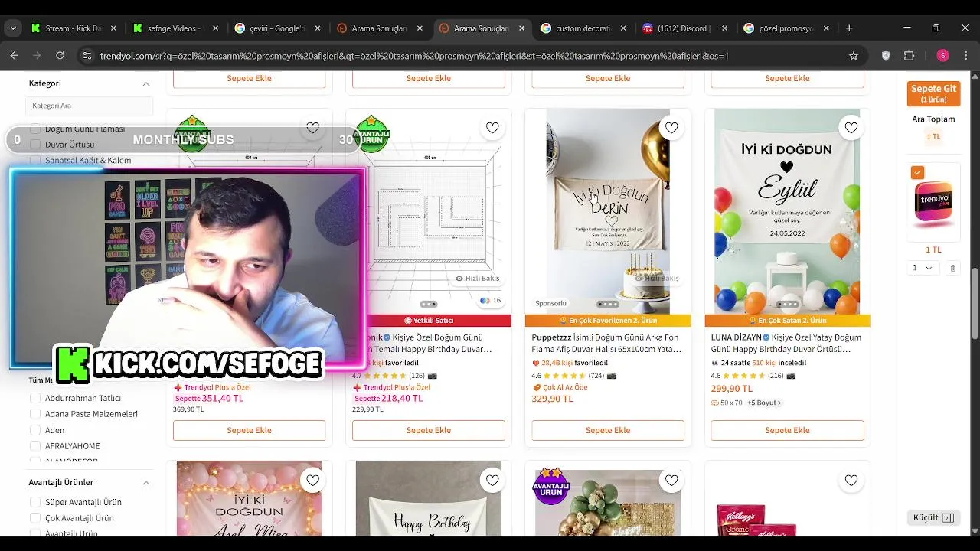Tick the Adana Pasta Malzemeleri checkbox

[x=34, y=414]
